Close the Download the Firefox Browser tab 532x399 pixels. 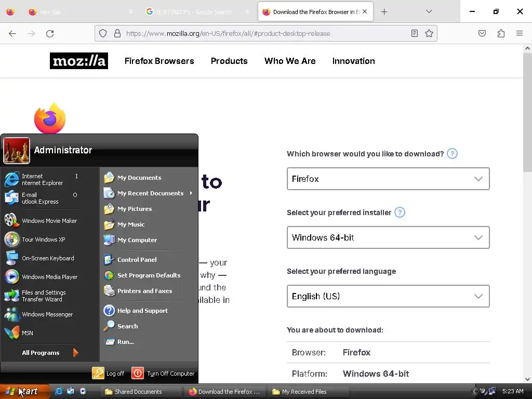click(x=365, y=11)
